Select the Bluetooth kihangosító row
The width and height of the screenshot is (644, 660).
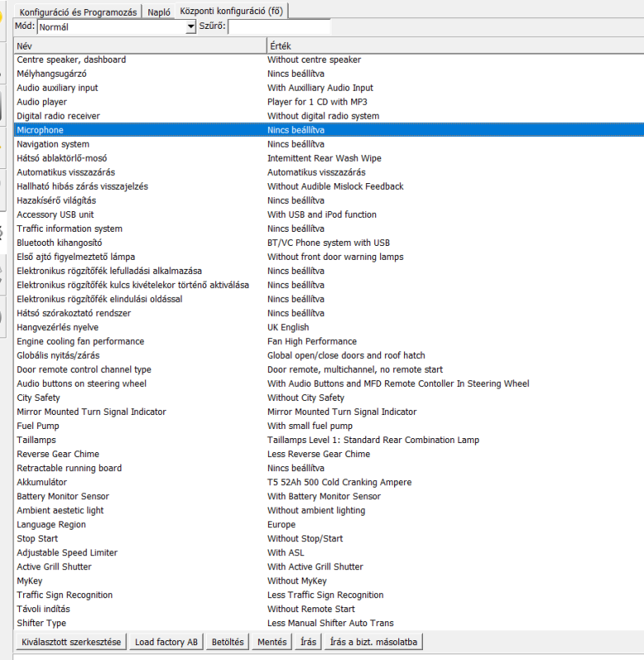329,243
